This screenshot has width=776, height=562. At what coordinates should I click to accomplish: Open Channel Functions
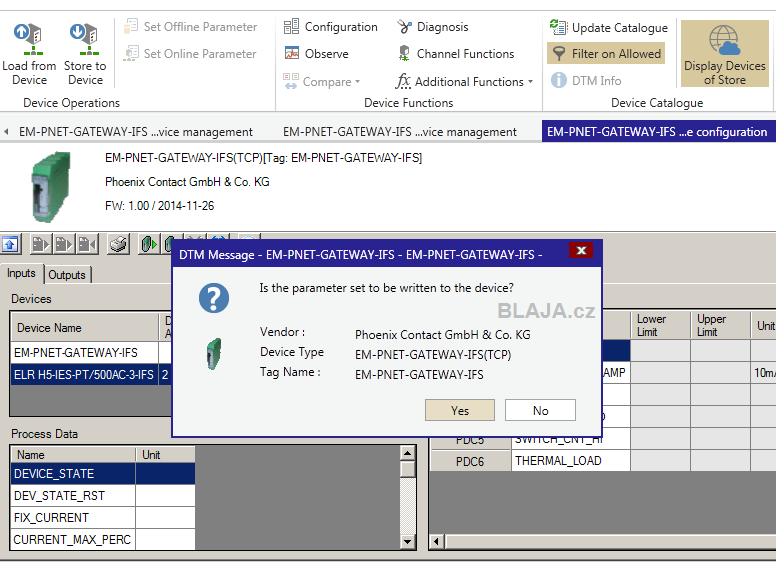[x=456, y=53]
